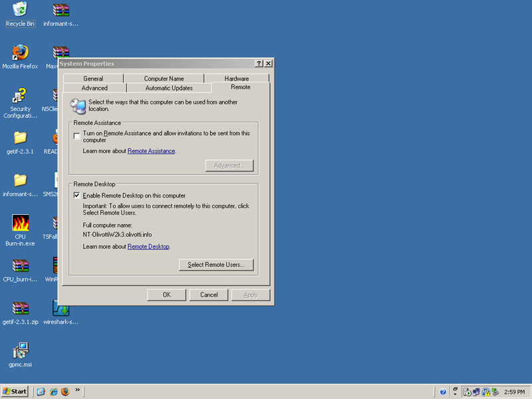Viewport: 532px width, 399px height.
Task: Click the blue Help icon in taskbar
Action: pyautogui.click(x=443, y=392)
